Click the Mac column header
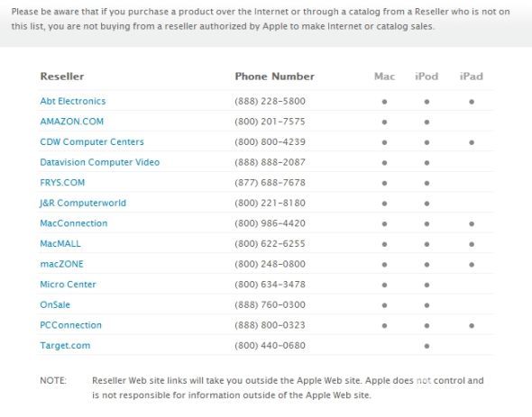Viewport: 532px width, 417px height. pos(384,77)
